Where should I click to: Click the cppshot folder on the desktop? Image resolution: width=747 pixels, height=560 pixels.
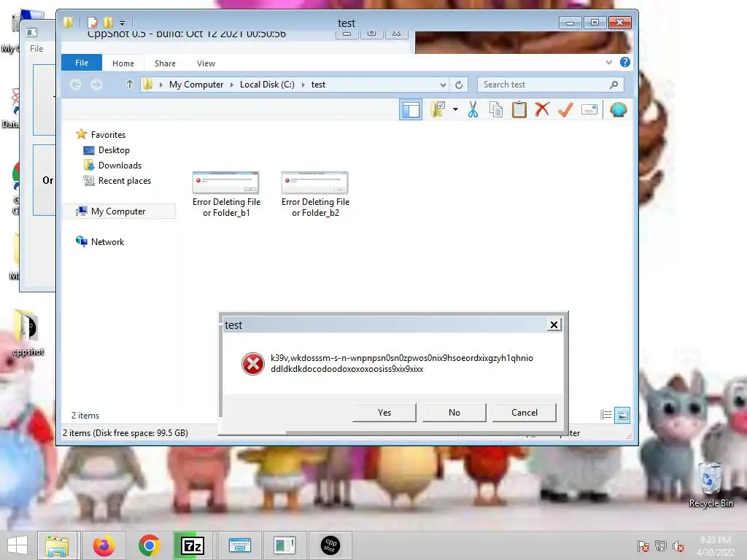click(x=28, y=332)
